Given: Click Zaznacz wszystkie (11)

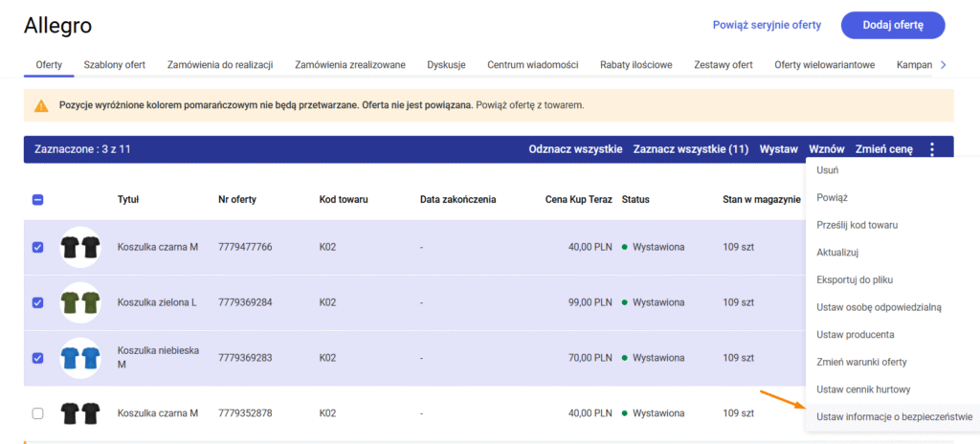Looking at the screenshot, I should point(691,149).
